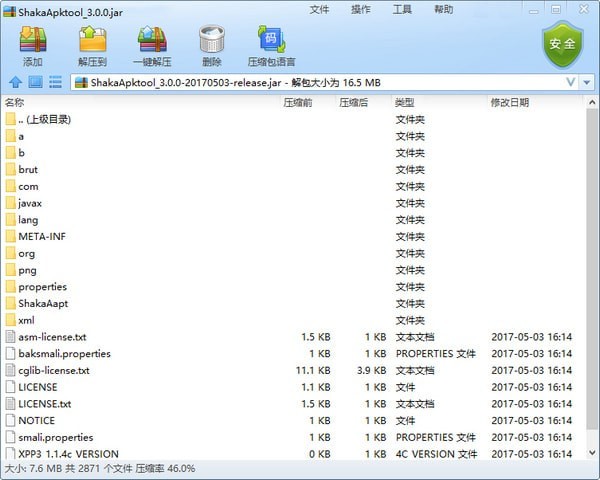Viewport: 600px width, 480px height.
Task: Select the properties folder icon
Action: coord(11,287)
